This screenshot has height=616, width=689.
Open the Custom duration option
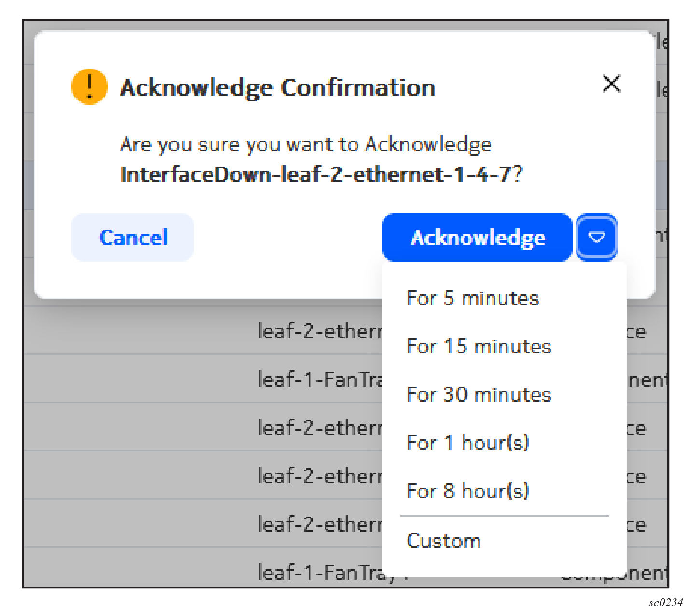pos(444,541)
